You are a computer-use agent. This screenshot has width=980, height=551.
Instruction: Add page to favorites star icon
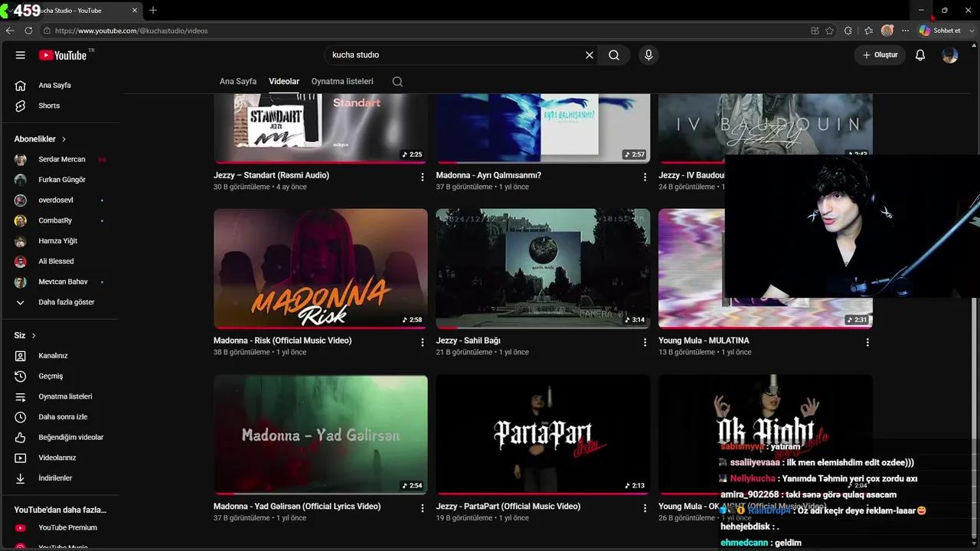click(829, 31)
